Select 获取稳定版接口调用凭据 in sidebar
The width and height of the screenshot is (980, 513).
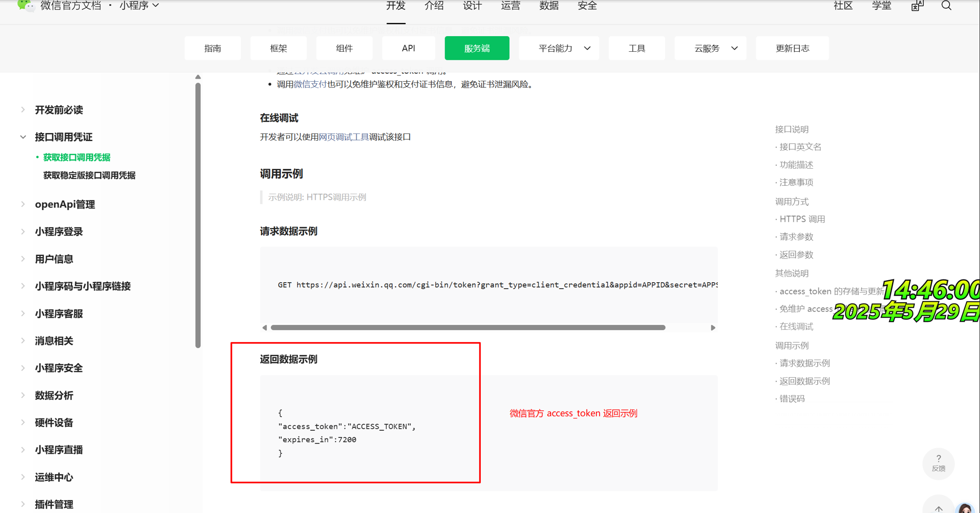[x=89, y=175]
